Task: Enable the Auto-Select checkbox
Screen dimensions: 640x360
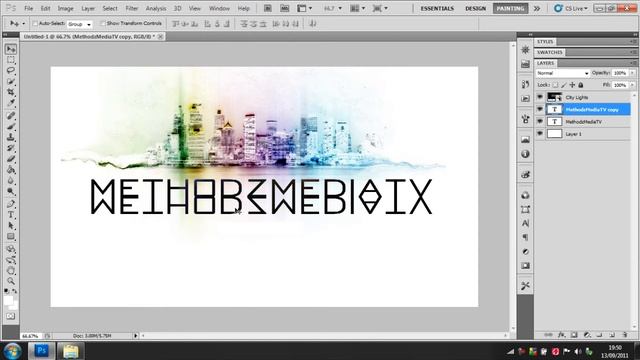Action: click(x=35, y=24)
